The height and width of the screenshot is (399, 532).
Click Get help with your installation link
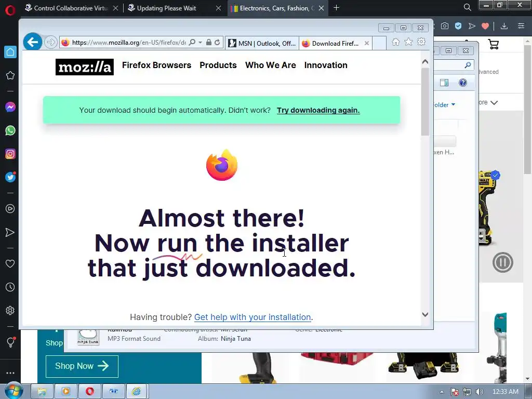[x=252, y=317]
